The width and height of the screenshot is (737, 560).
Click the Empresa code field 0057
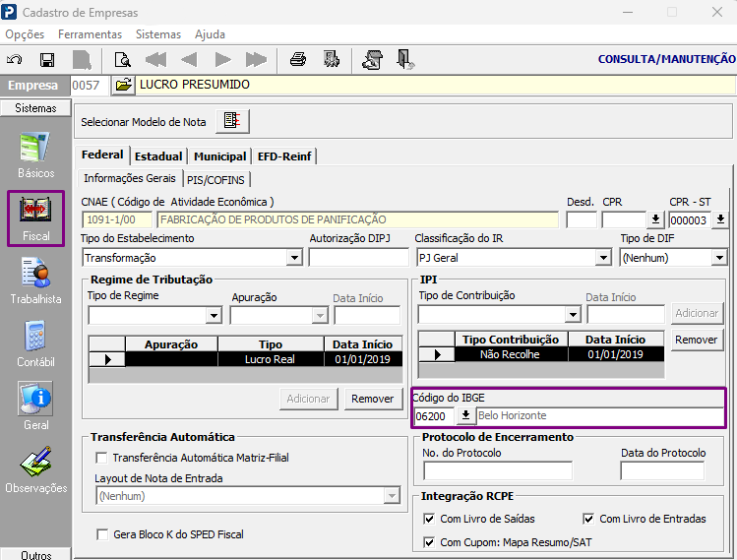90,85
